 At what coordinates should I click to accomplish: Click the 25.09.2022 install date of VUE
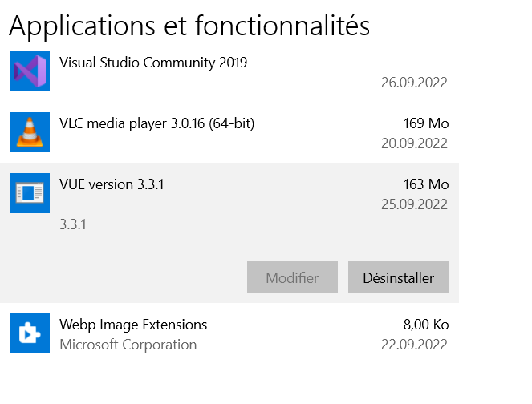[414, 204]
